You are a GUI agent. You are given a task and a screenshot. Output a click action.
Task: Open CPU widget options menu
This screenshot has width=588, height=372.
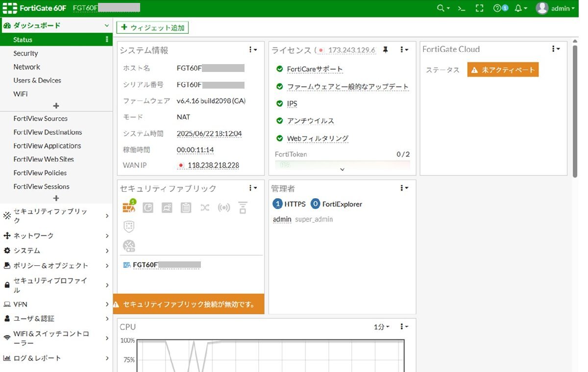(x=404, y=326)
